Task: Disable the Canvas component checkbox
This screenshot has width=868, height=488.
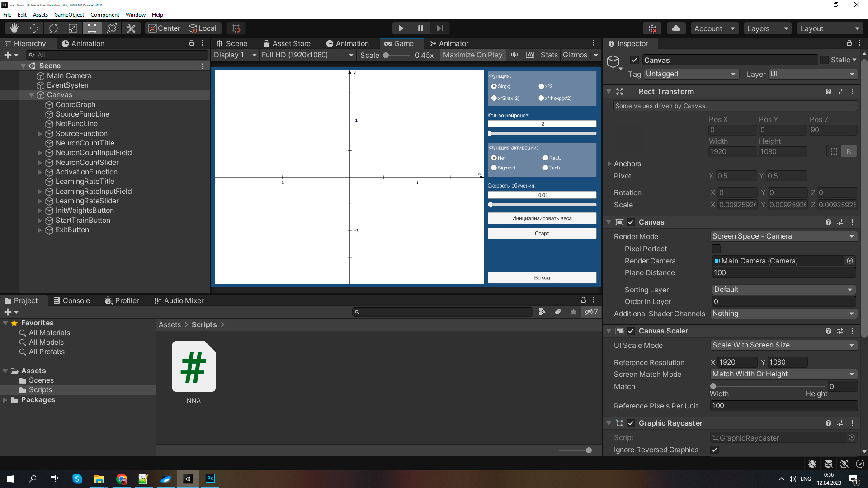Action: click(x=631, y=222)
